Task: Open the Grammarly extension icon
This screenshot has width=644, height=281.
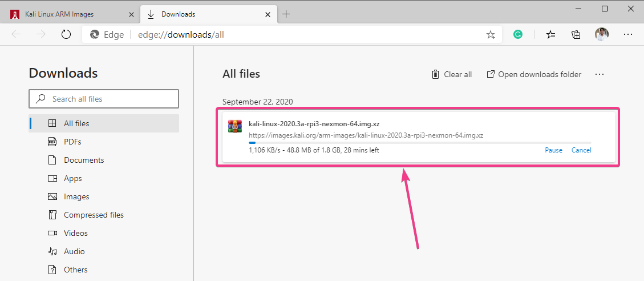Action: coord(517,35)
